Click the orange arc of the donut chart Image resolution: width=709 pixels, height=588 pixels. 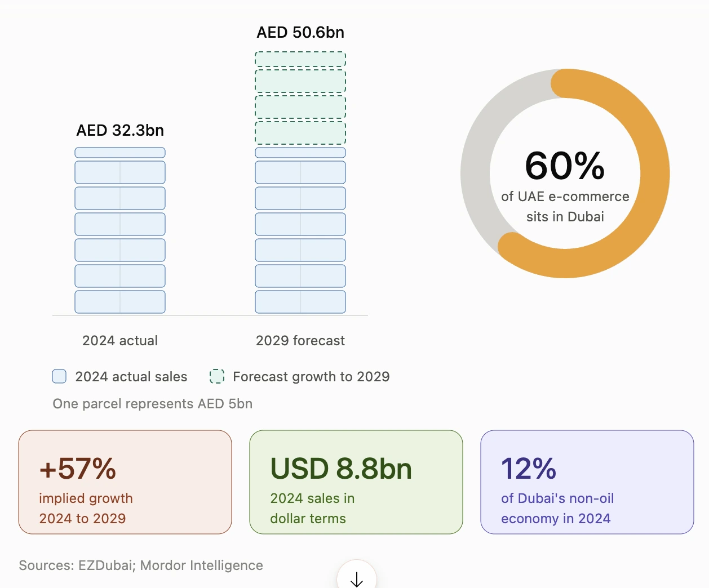pos(654,173)
